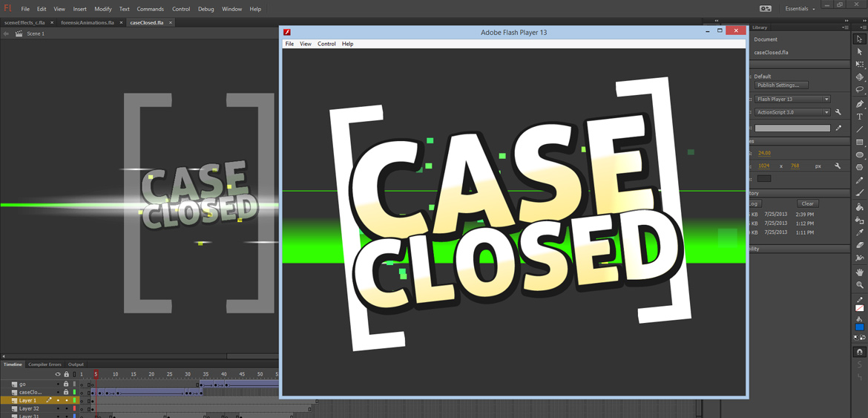
Task: Open the Modify menu
Action: [102, 9]
